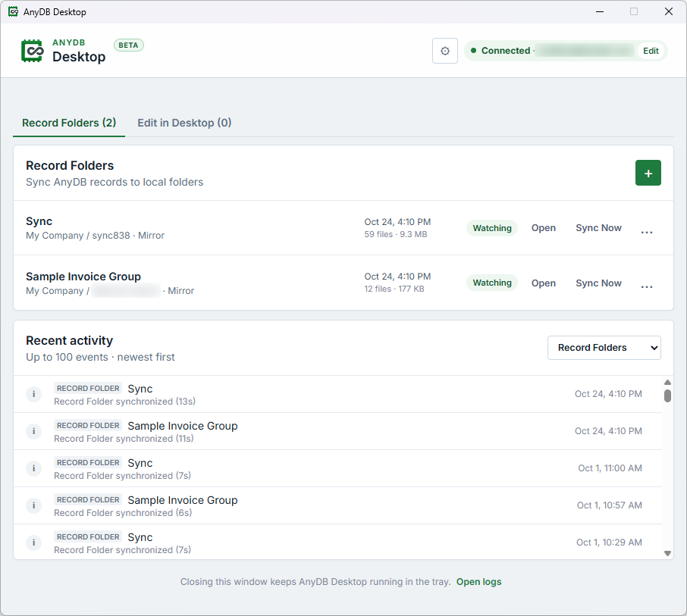Click scroll up arrow in Recent activity
Screen dimensions: 687x616
[x=667, y=382]
